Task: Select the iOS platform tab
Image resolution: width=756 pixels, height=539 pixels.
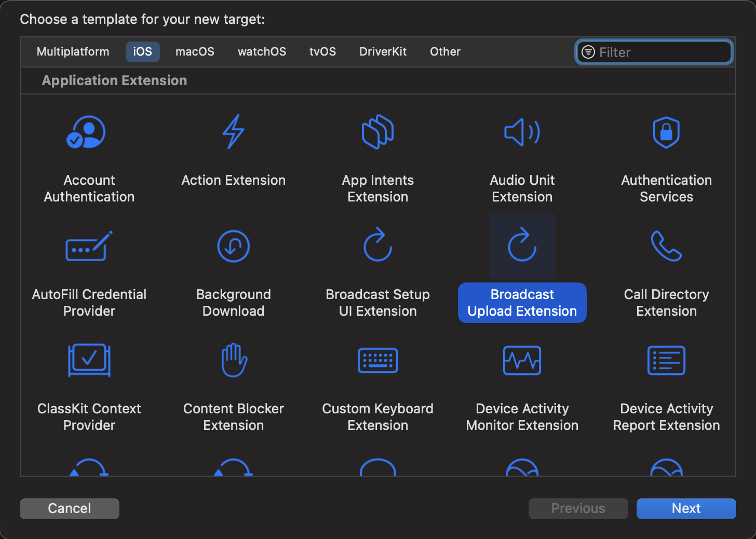Action: (142, 52)
